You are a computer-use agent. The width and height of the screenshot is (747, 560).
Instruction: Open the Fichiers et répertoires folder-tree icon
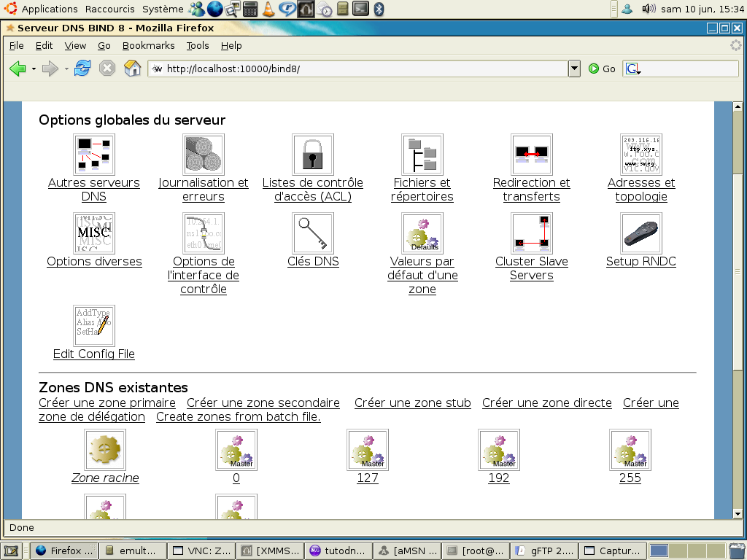coord(422,155)
